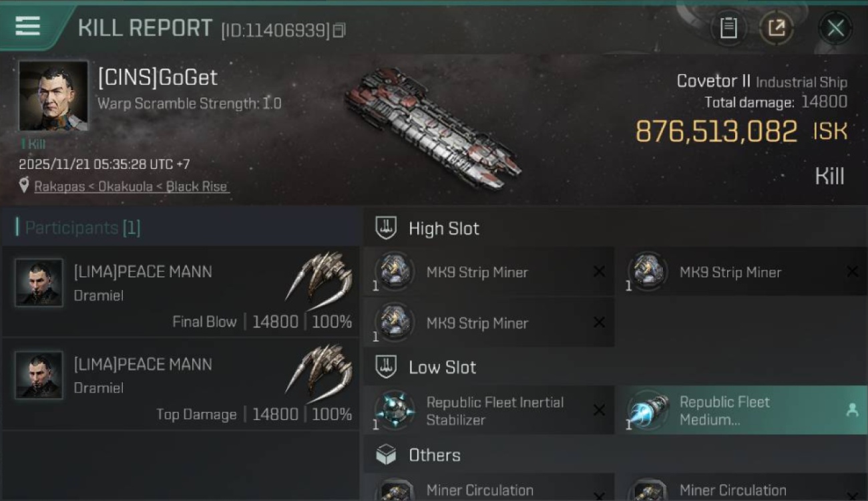Click the location pin icon
The height and width of the screenshot is (501, 868).
point(25,186)
